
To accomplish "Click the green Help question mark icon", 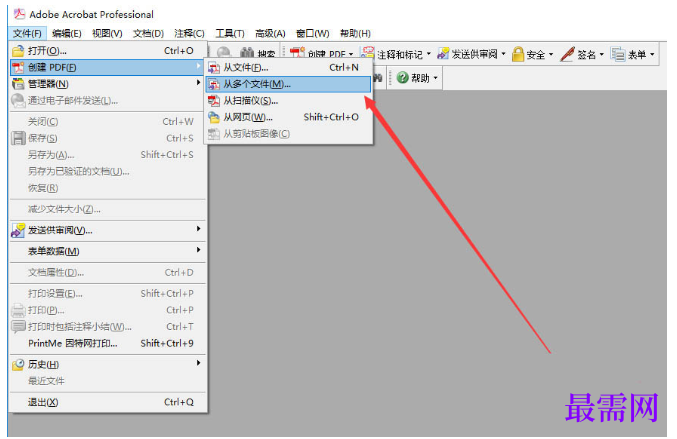I will pos(402,78).
